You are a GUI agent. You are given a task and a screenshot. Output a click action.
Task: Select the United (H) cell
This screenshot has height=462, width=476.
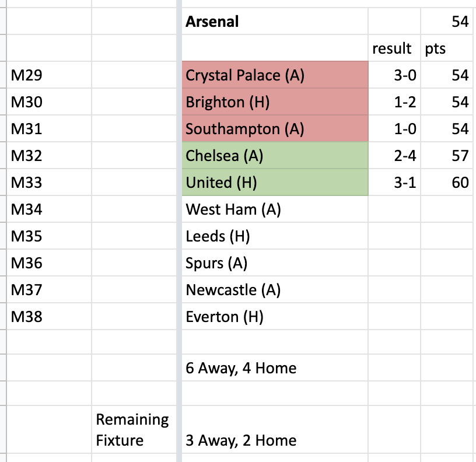click(x=275, y=182)
